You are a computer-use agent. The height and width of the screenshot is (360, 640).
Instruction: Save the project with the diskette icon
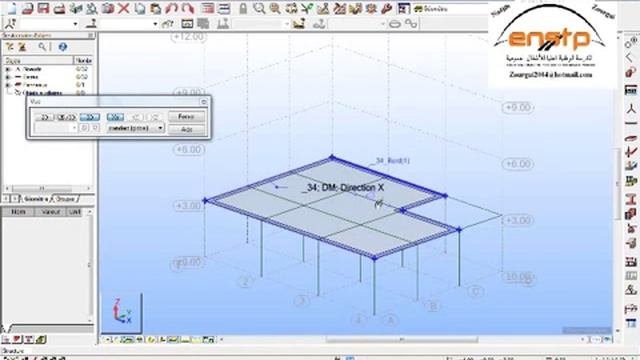click(43, 8)
